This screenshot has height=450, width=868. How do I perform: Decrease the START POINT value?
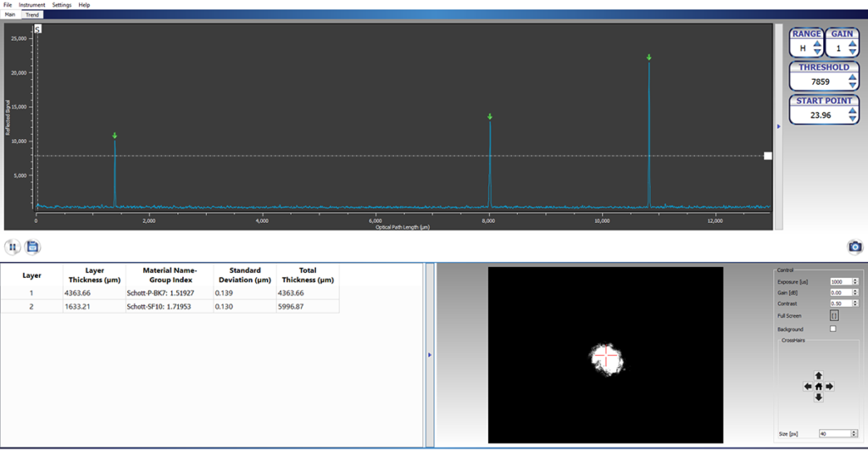click(x=853, y=119)
